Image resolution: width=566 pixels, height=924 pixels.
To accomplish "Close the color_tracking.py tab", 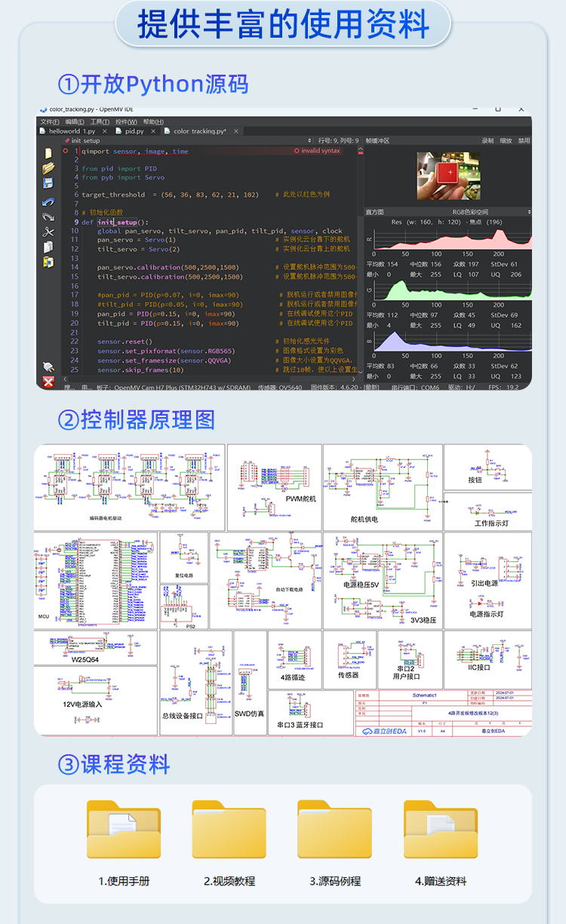I will click(236, 131).
